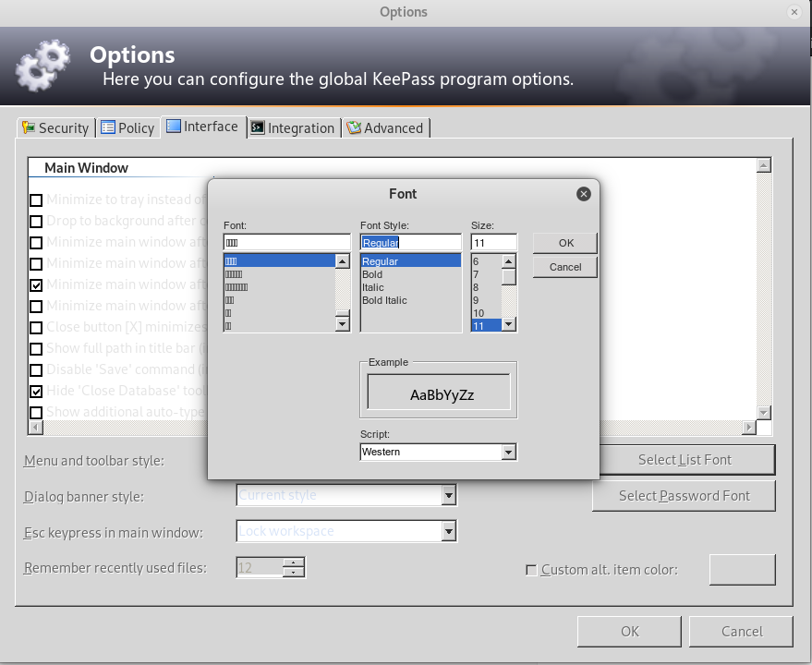Click options list horizontal scroll left arrow
This screenshot has height=665, width=812.
(x=36, y=428)
